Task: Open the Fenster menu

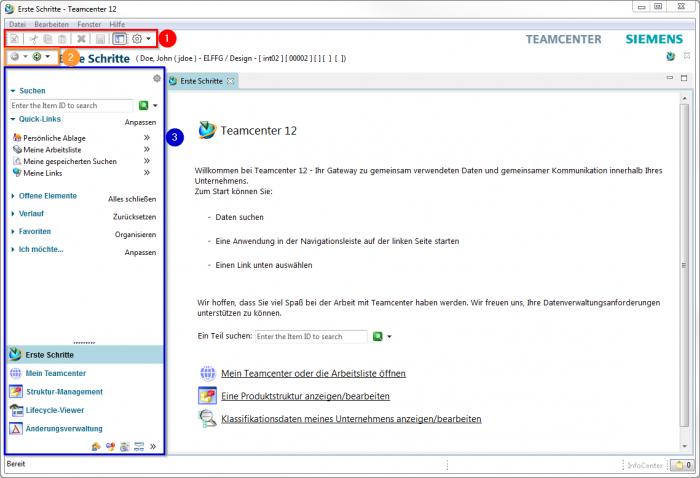Action: point(88,22)
